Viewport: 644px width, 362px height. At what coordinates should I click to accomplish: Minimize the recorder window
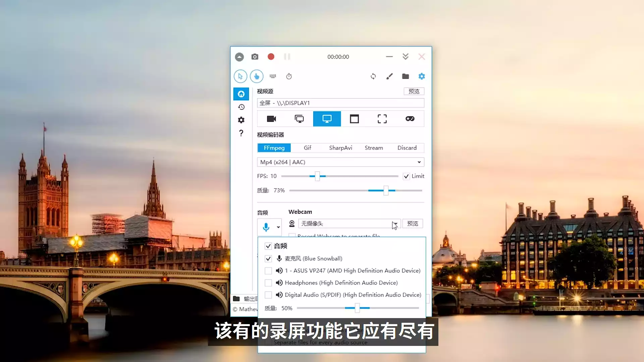click(389, 57)
